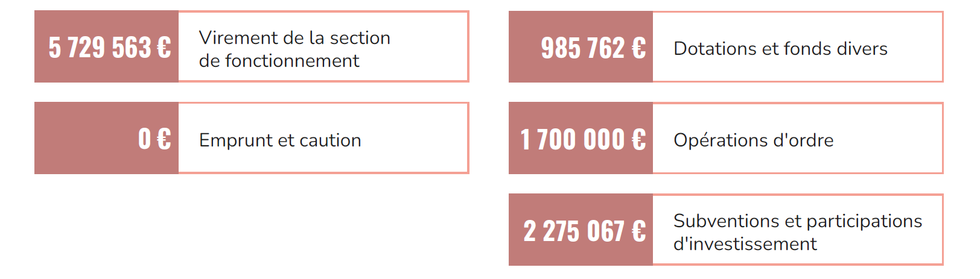This screenshot has height=279, width=980.
Task: Click the euro symbol after 1 700 000
Action: pyautogui.click(x=638, y=140)
